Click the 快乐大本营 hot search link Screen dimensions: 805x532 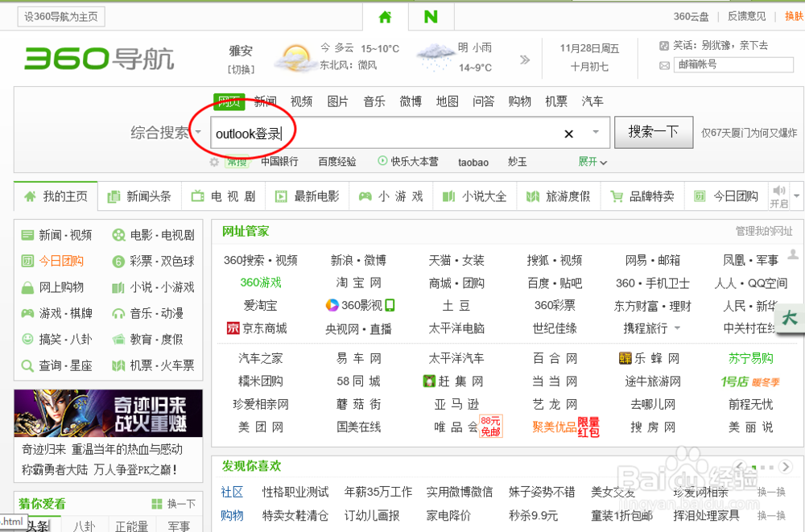point(415,162)
